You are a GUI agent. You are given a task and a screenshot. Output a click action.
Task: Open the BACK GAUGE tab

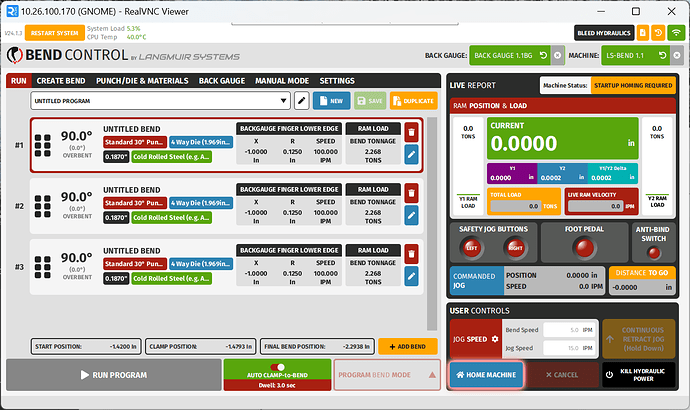[222, 81]
